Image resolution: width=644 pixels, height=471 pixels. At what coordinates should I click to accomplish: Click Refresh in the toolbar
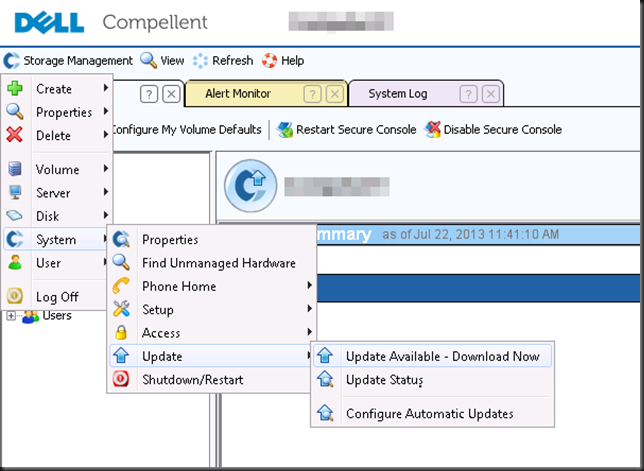click(x=223, y=61)
